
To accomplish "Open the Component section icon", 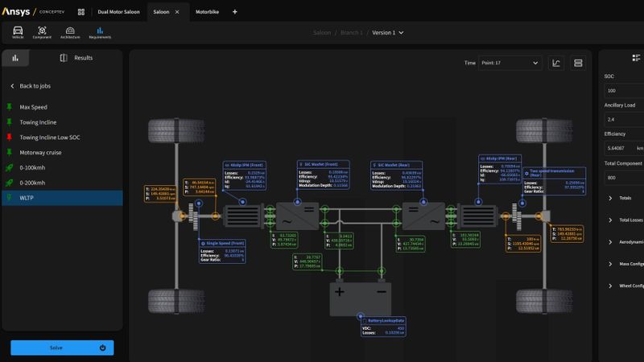I will click(x=42, y=31).
